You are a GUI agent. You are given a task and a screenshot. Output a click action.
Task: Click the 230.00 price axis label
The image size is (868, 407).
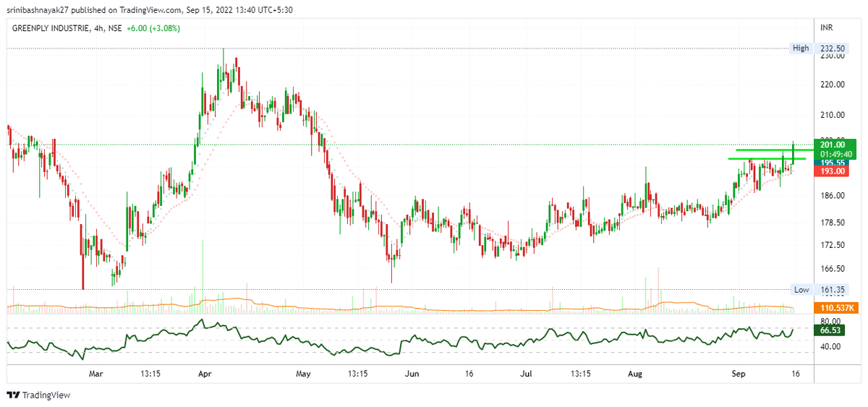832,57
